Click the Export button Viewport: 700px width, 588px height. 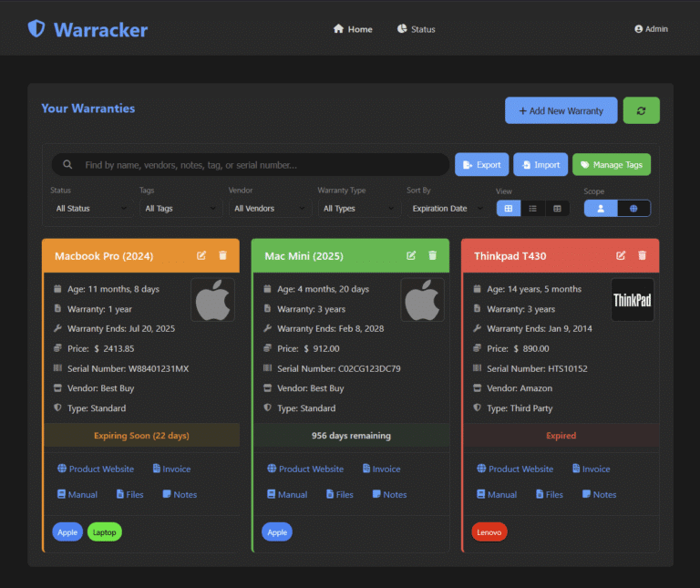[481, 165]
